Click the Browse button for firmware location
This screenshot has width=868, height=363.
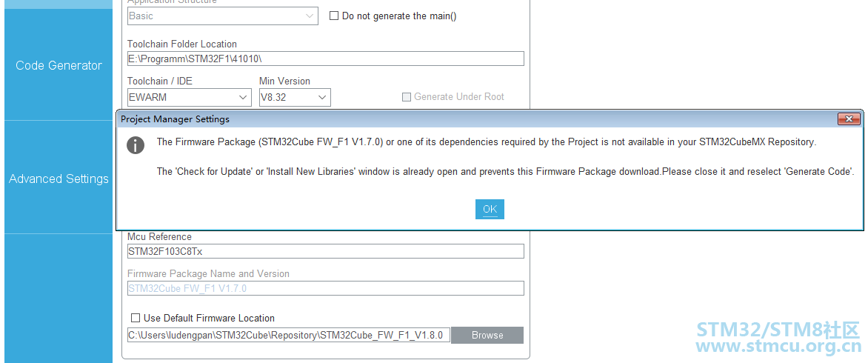tap(487, 335)
